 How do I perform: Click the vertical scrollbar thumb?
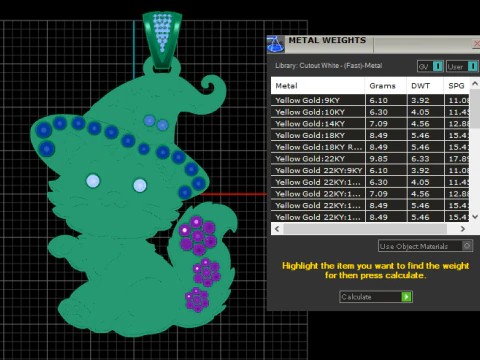pyautogui.click(x=475, y=109)
